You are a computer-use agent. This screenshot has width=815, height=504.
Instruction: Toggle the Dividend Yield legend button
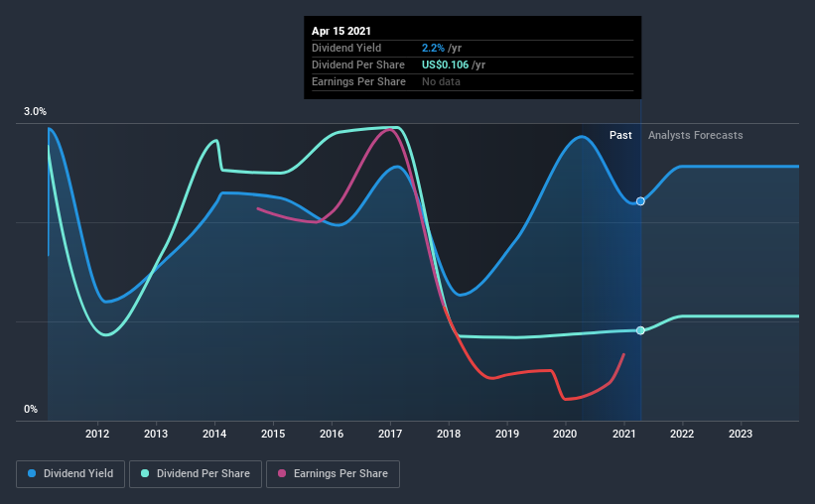pos(70,474)
